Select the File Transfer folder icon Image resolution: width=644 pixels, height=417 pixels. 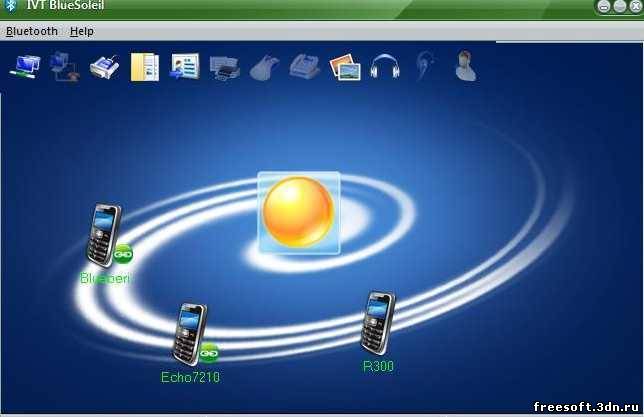[x=145, y=67]
